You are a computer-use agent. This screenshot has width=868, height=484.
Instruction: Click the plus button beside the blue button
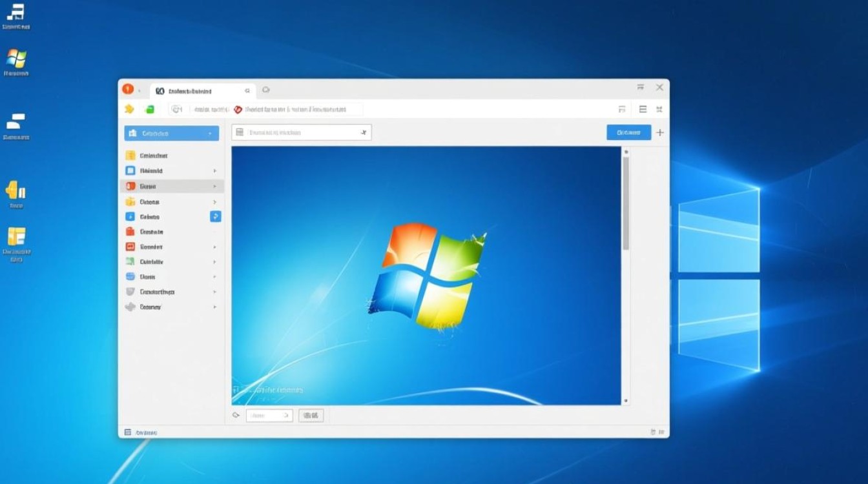[659, 132]
